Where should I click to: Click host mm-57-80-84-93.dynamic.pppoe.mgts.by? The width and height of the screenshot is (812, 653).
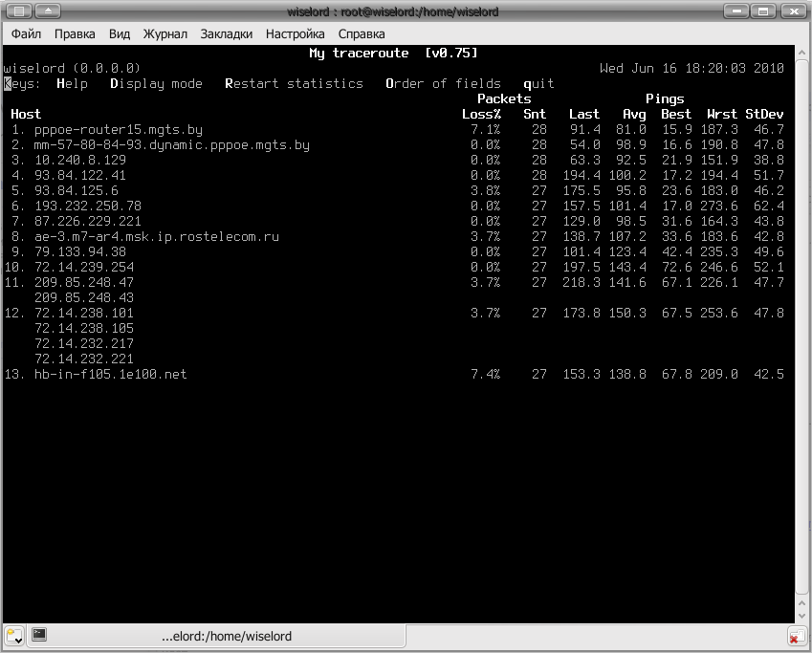tap(172, 145)
